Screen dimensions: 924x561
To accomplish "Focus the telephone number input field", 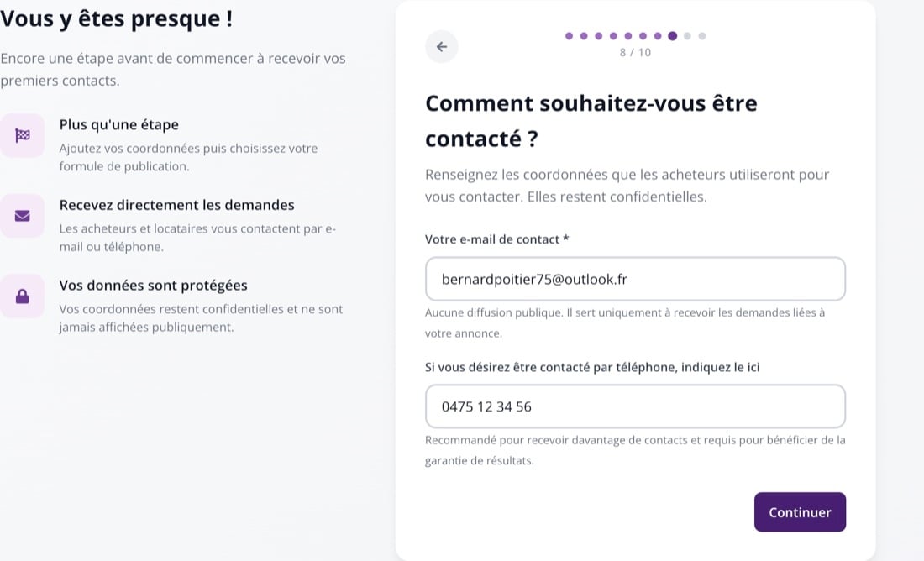I will click(x=635, y=406).
